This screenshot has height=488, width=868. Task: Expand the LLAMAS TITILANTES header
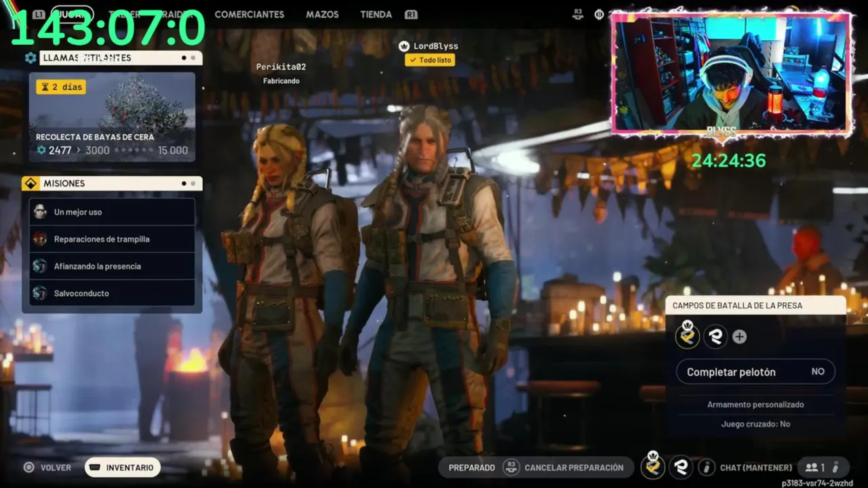[x=121, y=58]
